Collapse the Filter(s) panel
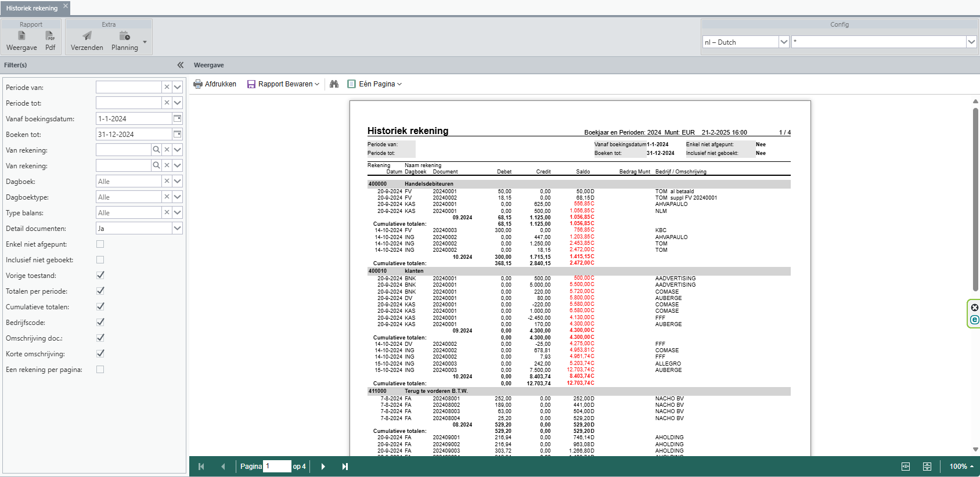Screen dimensions: 980x477 [x=181, y=65]
